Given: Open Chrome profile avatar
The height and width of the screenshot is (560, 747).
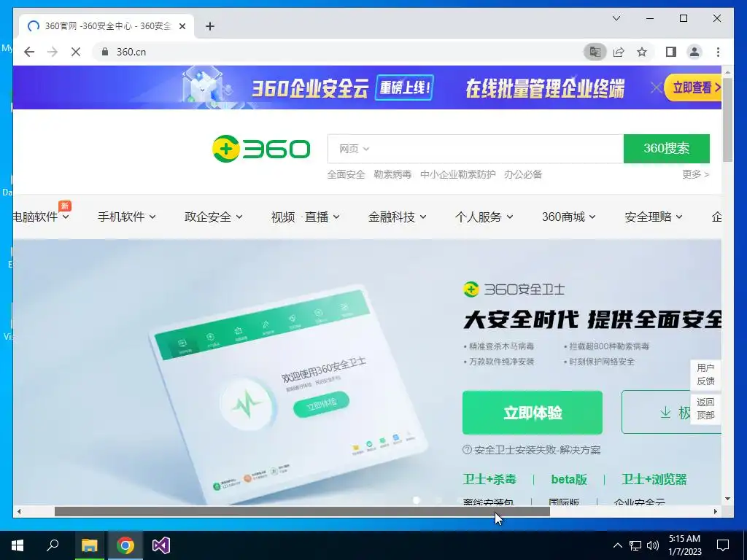Looking at the screenshot, I should (x=694, y=52).
